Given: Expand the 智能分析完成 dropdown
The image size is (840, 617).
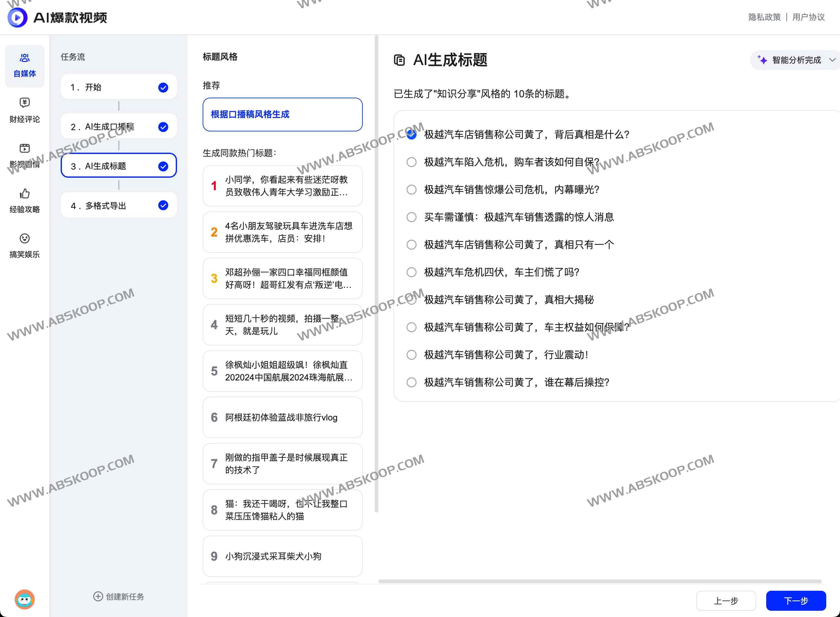Looking at the screenshot, I should [832, 60].
